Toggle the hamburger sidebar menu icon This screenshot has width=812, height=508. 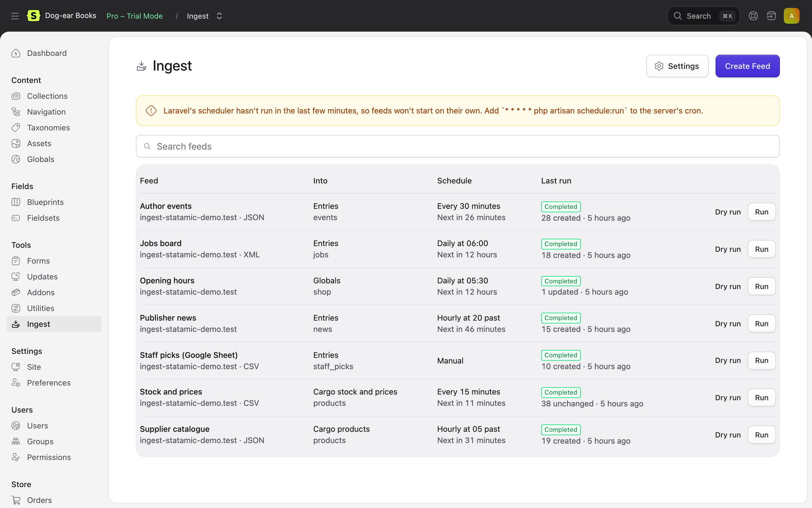(15, 16)
